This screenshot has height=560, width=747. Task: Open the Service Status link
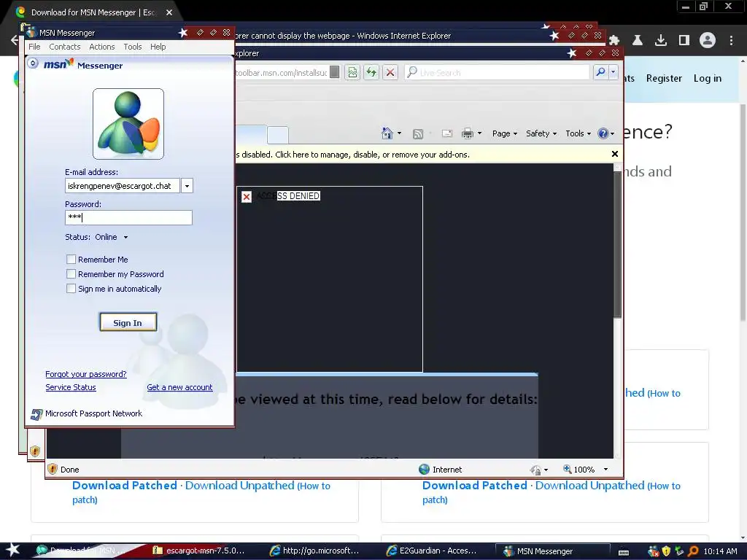pyautogui.click(x=71, y=388)
